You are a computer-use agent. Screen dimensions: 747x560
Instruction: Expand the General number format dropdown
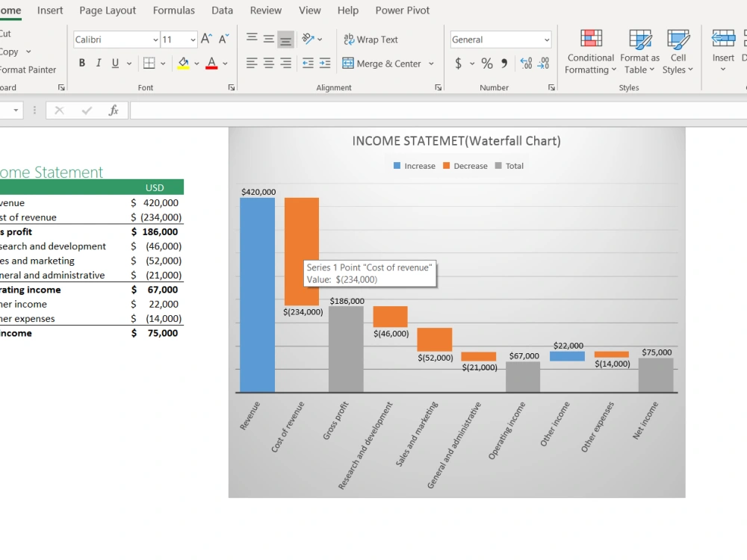[x=547, y=40]
